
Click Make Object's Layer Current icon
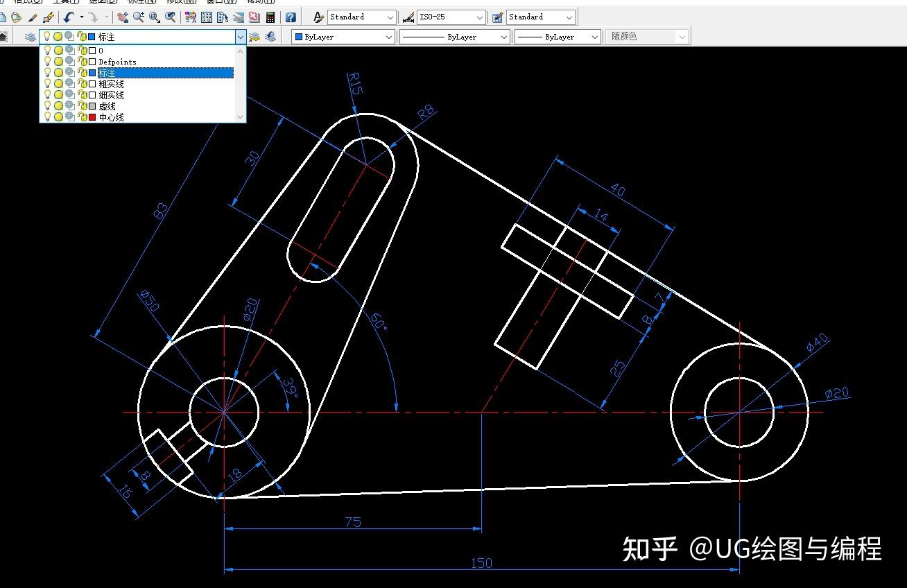click(x=254, y=37)
